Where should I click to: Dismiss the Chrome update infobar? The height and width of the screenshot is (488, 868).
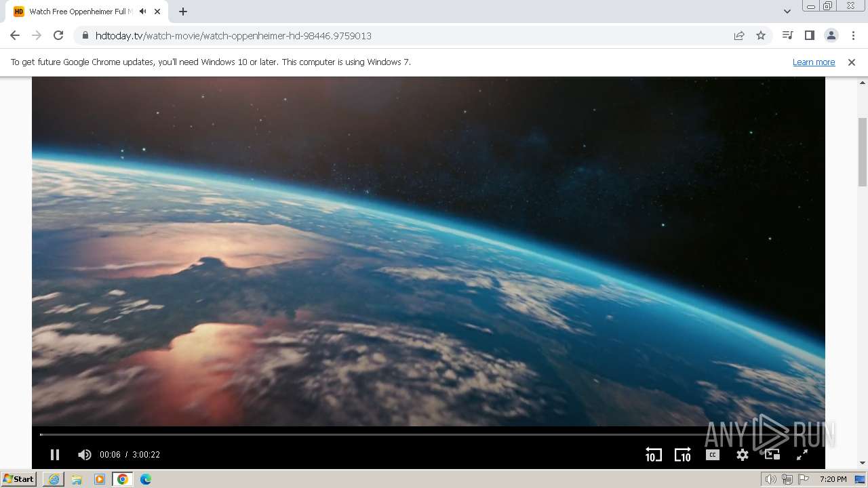[852, 62]
